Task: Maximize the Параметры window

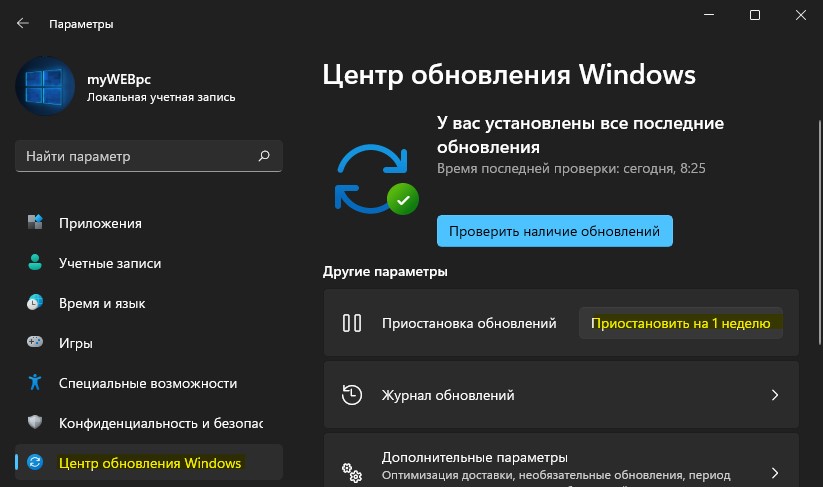Action: pyautogui.click(x=755, y=15)
